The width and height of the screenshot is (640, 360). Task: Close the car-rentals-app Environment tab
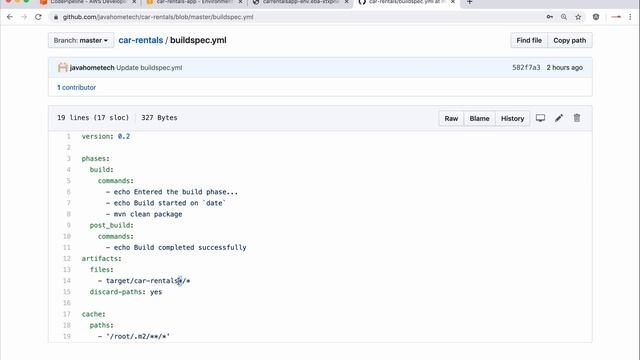tap(240, 2)
